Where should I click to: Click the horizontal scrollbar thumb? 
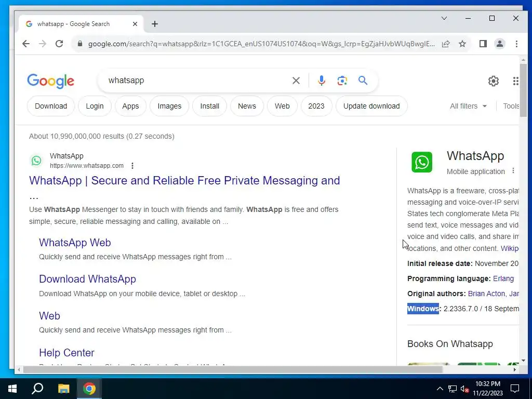(x=233, y=369)
